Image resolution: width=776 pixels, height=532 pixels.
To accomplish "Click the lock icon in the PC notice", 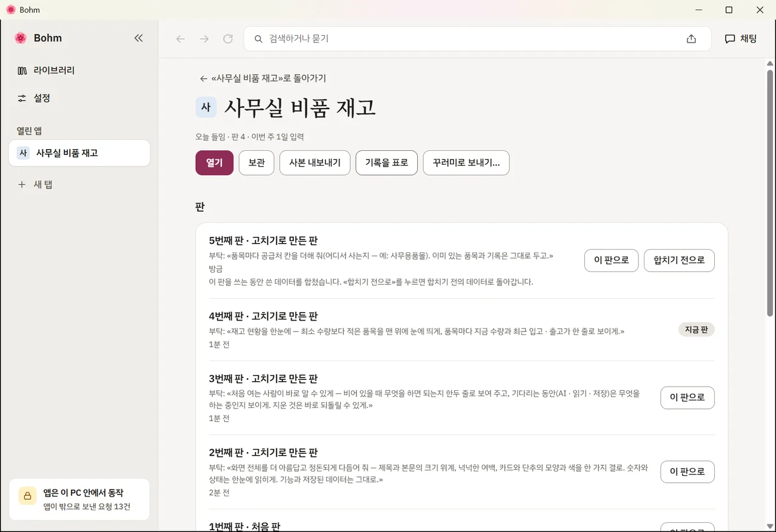I will tap(27, 496).
